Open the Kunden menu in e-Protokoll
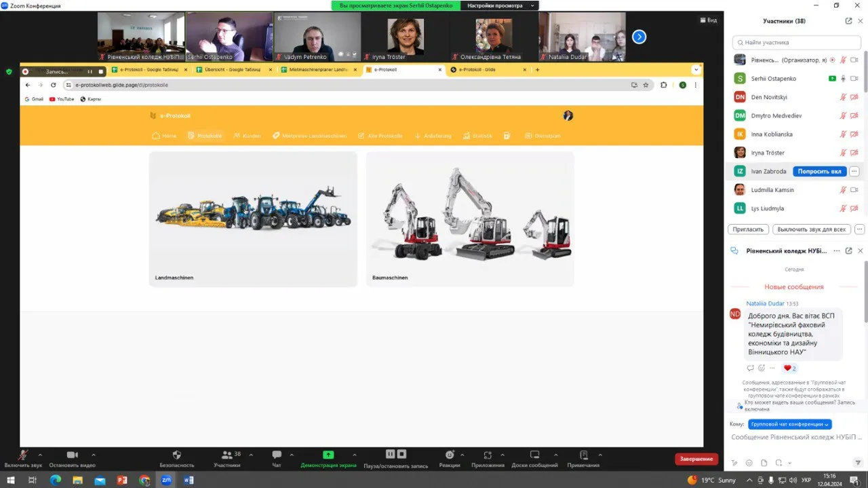The width and height of the screenshot is (868, 488). 247,136
